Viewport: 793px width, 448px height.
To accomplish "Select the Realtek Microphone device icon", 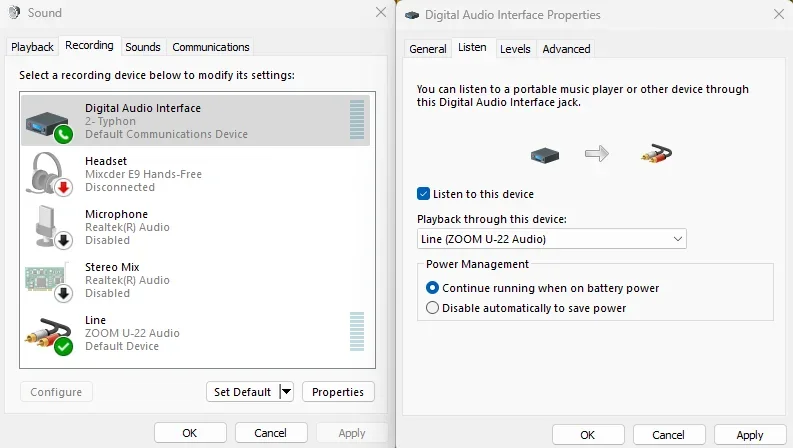I will click(48, 227).
